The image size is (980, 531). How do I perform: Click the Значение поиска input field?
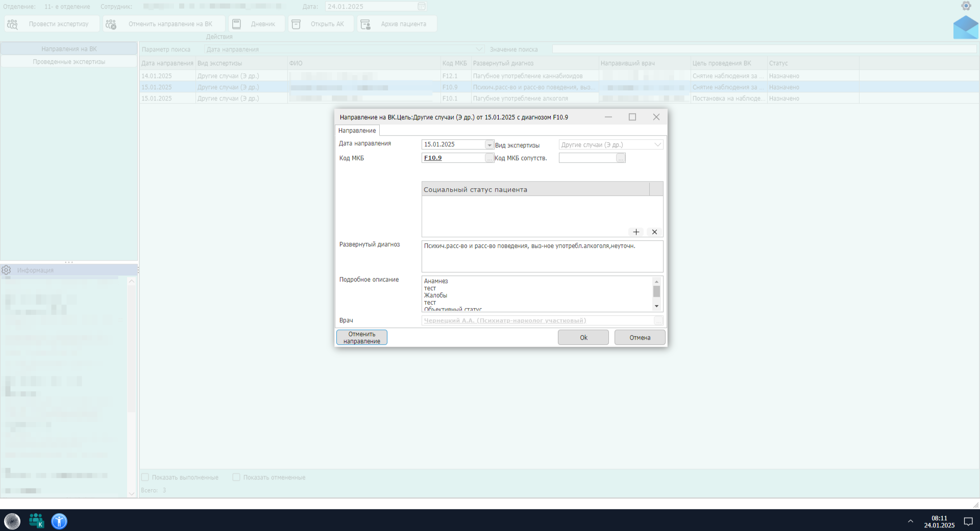coord(764,49)
